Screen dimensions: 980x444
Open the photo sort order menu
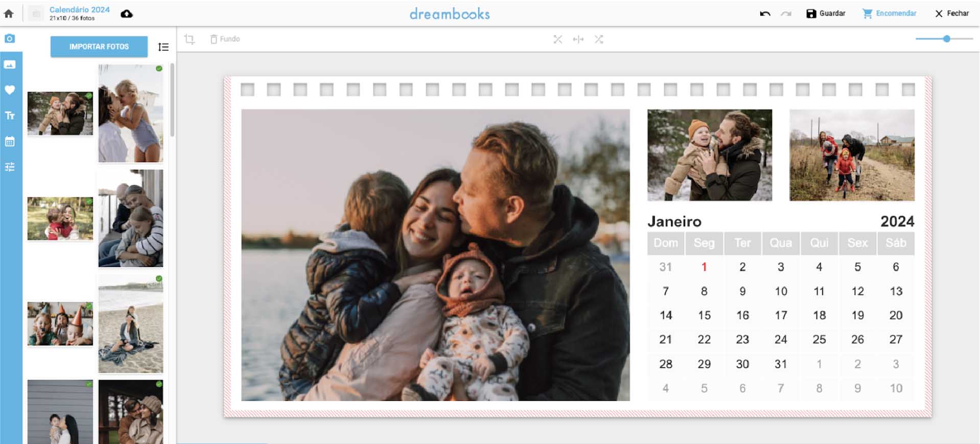[164, 47]
